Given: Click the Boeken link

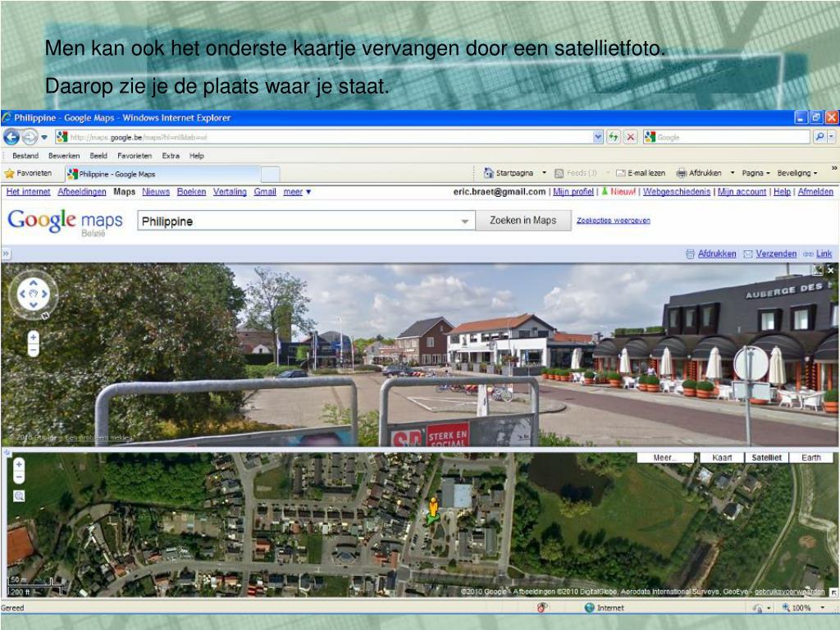Looking at the screenshot, I should click(x=191, y=192).
